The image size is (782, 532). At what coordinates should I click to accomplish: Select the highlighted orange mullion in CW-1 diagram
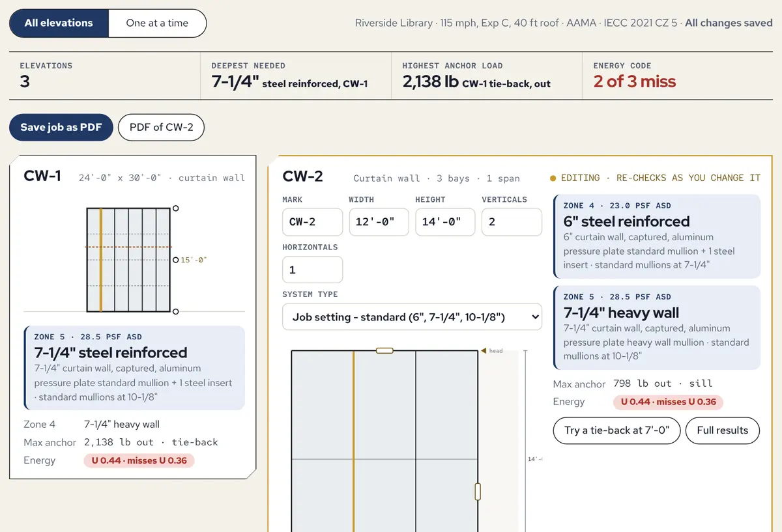(x=101, y=260)
